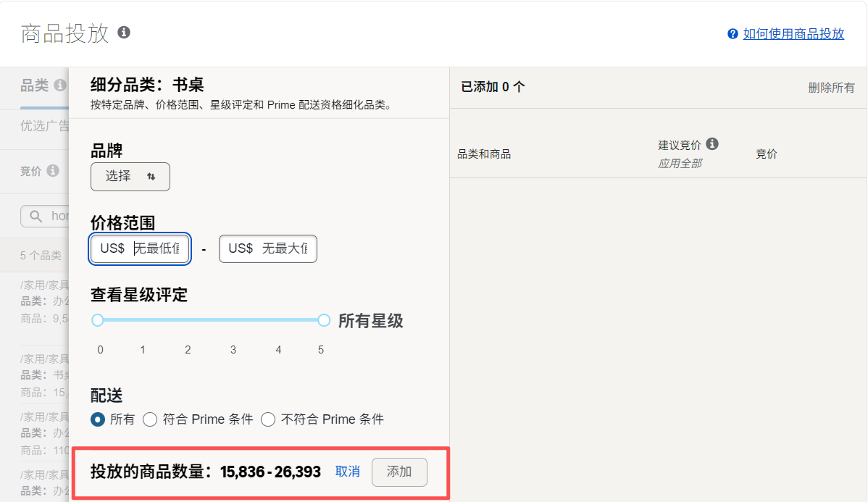Click 应用全部 under 建议竞价
868x502 pixels.
pyautogui.click(x=680, y=163)
